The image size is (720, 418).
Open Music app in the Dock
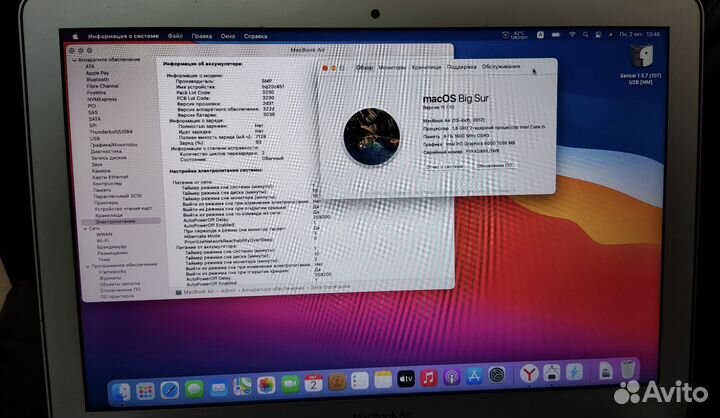click(x=429, y=378)
